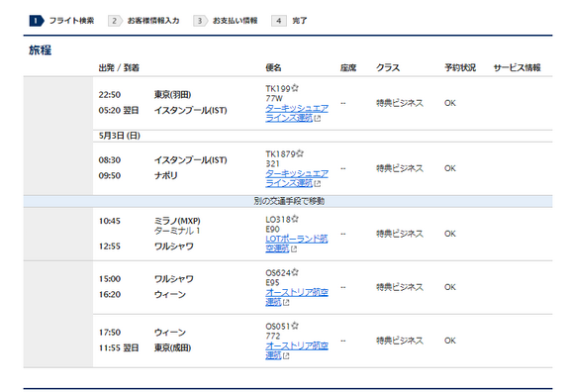Open オーストリア航空運航 link under OS624
572x392 pixels.
297,297
